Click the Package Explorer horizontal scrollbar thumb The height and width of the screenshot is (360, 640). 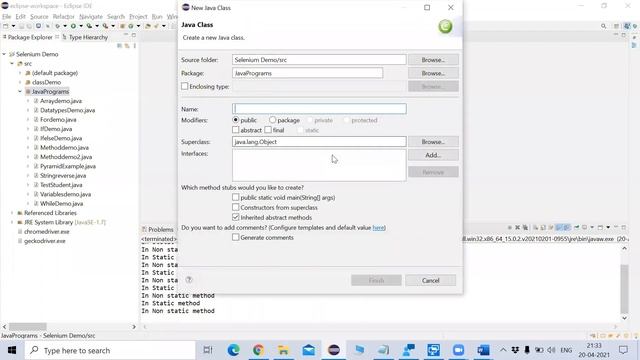tap(28, 327)
